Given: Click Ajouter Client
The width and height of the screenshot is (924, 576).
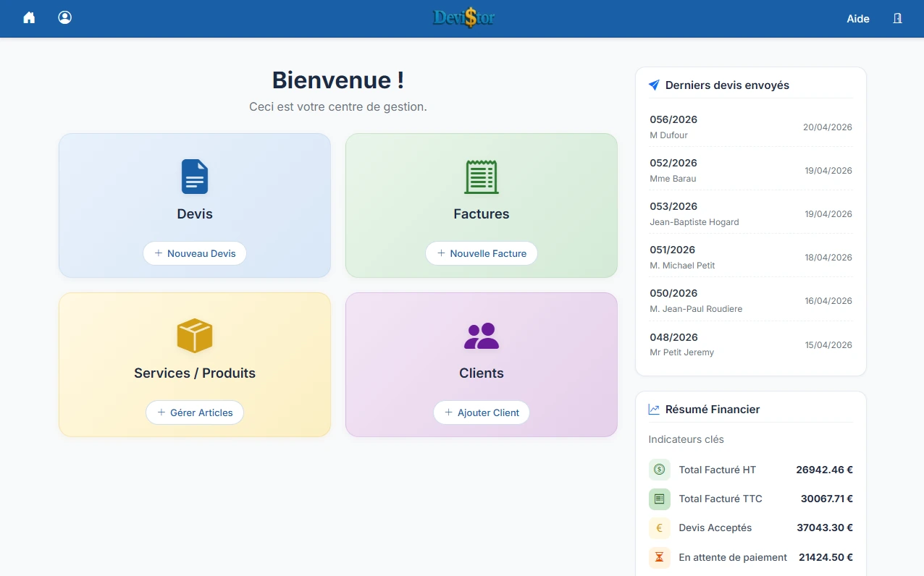Looking at the screenshot, I should click(x=481, y=412).
